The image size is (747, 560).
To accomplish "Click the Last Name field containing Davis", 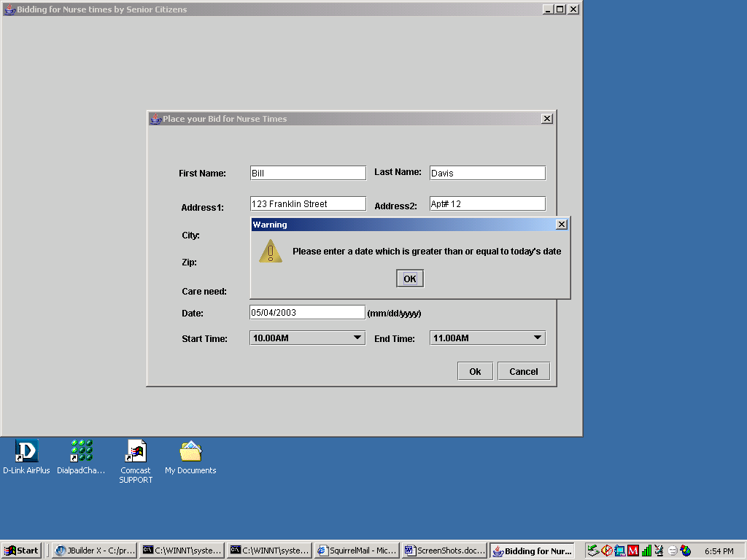I will click(x=487, y=173).
